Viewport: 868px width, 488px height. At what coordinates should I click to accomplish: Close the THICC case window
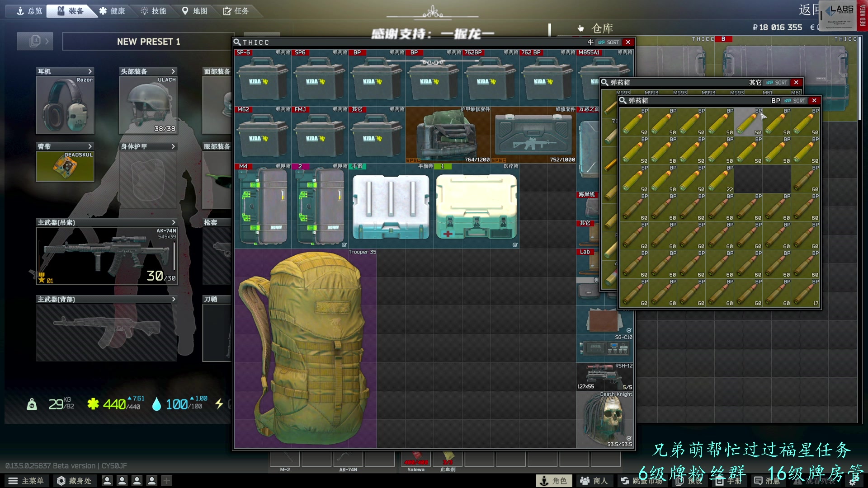(x=628, y=42)
